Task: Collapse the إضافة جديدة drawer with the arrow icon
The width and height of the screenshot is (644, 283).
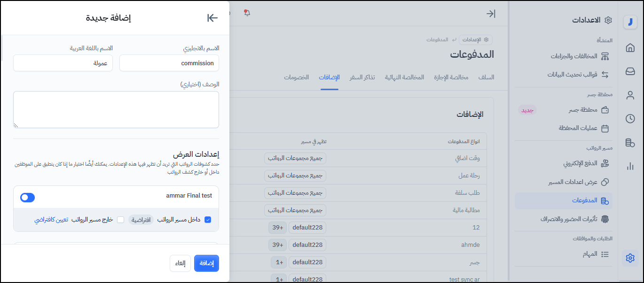Action: [x=212, y=18]
